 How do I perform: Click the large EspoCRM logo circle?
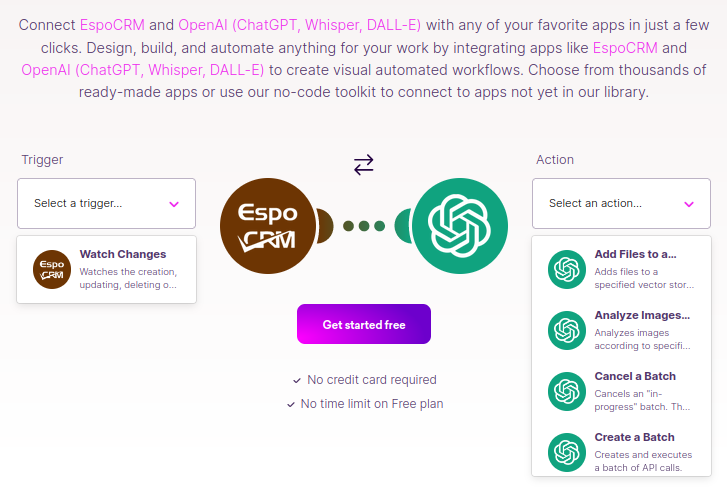268,226
